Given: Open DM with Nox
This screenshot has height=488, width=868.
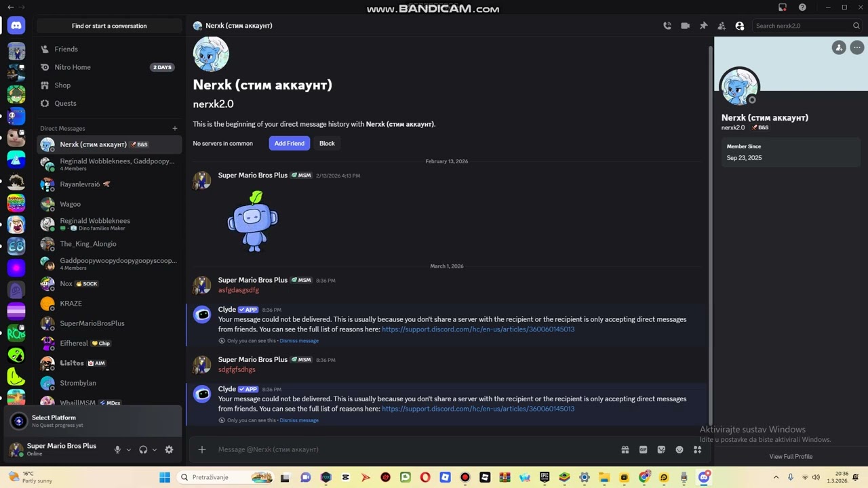Looking at the screenshot, I should (x=109, y=283).
